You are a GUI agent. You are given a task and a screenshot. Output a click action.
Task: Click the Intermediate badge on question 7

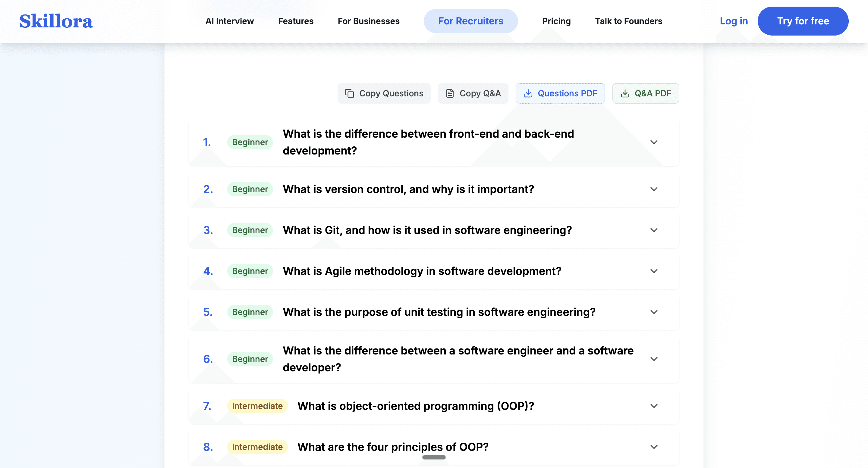(257, 406)
